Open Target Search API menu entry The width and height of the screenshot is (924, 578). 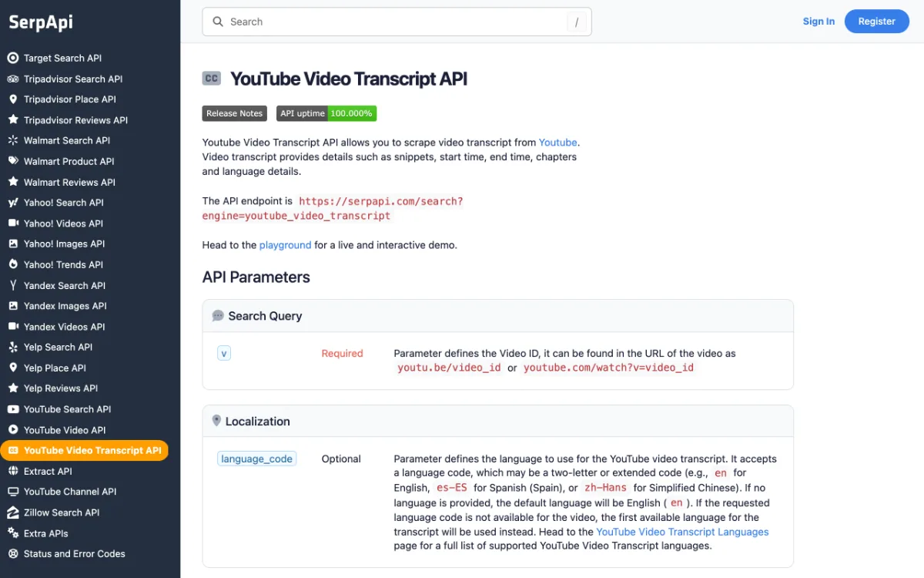coord(62,58)
